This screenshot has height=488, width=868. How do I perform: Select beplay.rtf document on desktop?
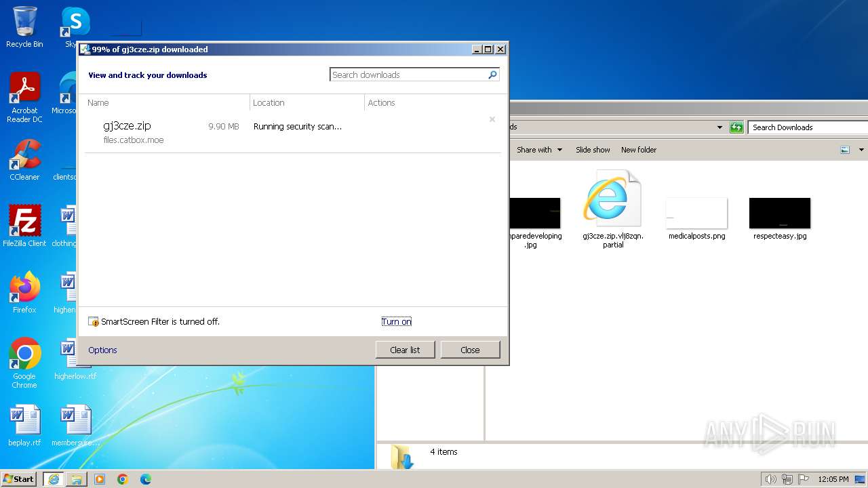(x=24, y=426)
